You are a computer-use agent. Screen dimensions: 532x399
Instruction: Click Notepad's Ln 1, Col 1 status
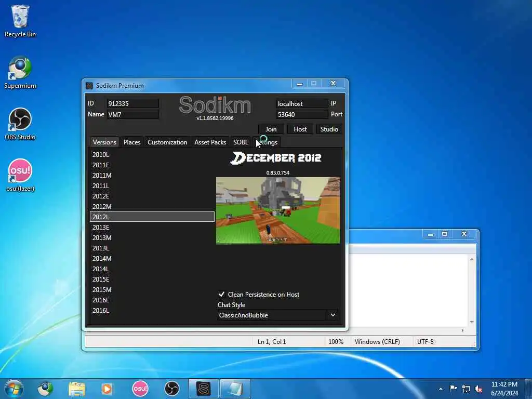point(272,342)
